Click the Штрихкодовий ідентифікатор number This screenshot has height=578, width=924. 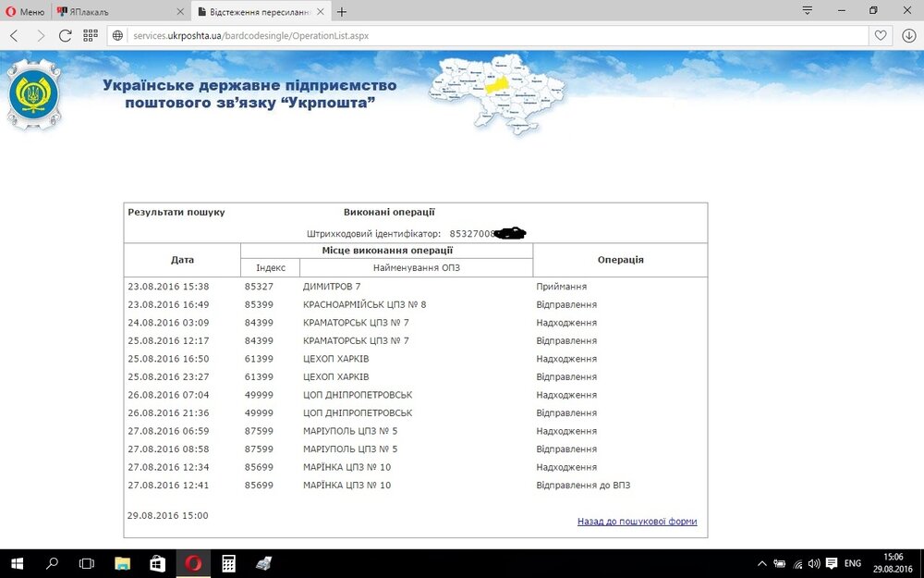click(487, 234)
